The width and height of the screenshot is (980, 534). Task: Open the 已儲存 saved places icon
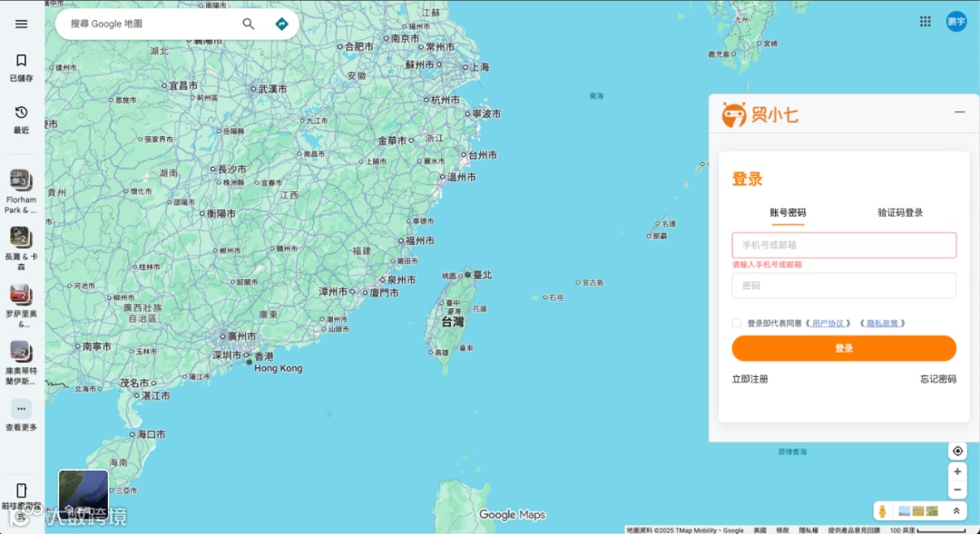pyautogui.click(x=21, y=60)
